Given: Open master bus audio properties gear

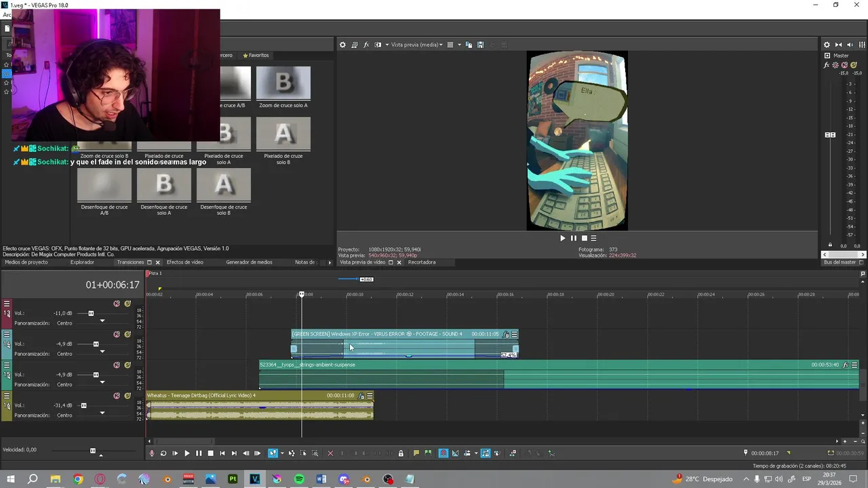Looking at the screenshot, I should click(827, 45).
